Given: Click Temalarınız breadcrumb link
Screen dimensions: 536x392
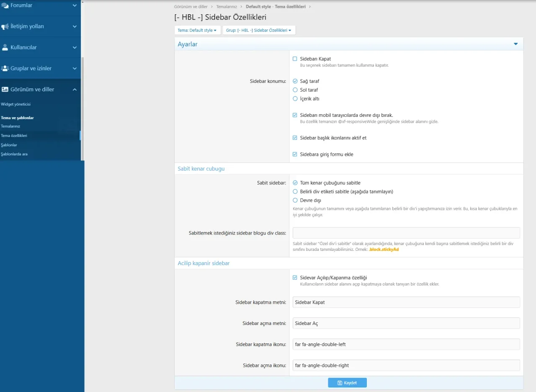Looking at the screenshot, I should (227, 7).
